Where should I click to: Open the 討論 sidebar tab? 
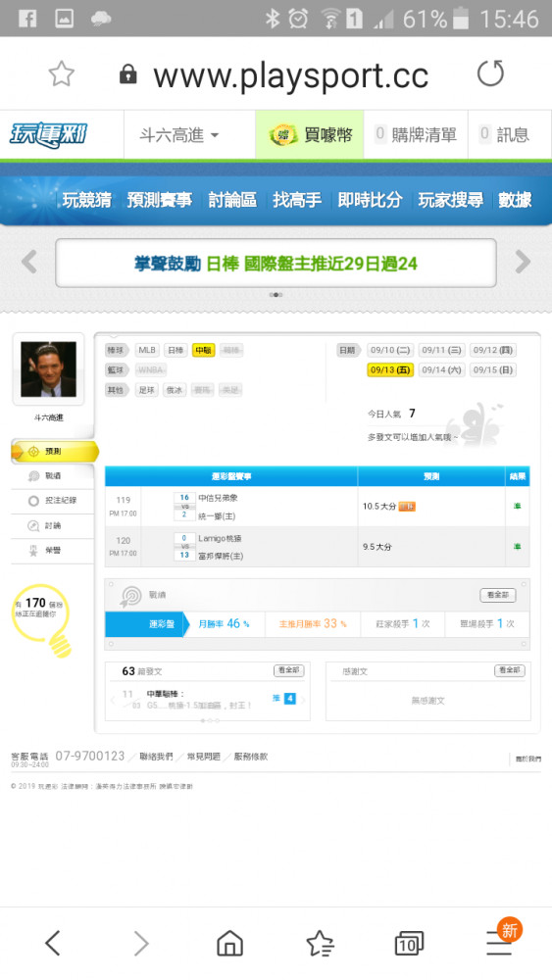coord(53,525)
